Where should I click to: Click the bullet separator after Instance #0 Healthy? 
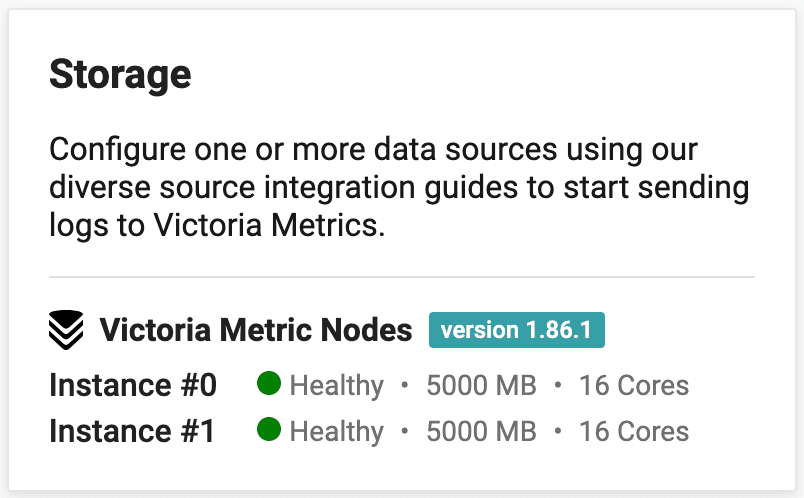[x=405, y=385]
